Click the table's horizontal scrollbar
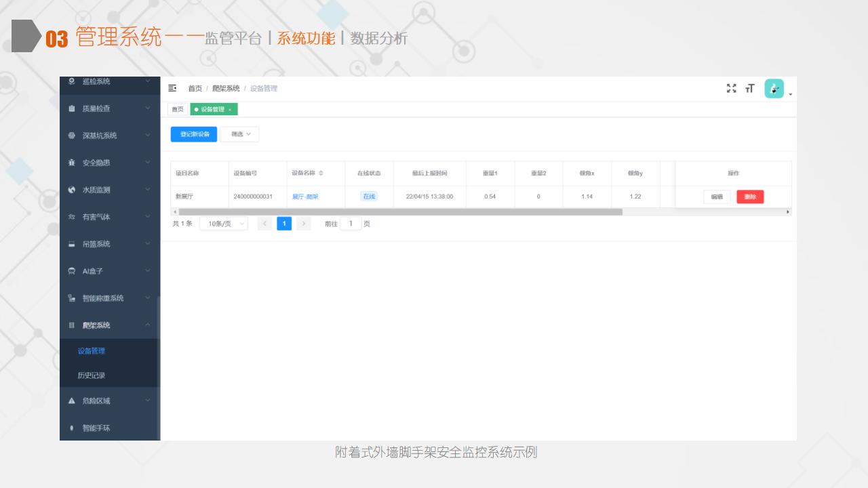This screenshot has width=868, height=488. (x=400, y=212)
